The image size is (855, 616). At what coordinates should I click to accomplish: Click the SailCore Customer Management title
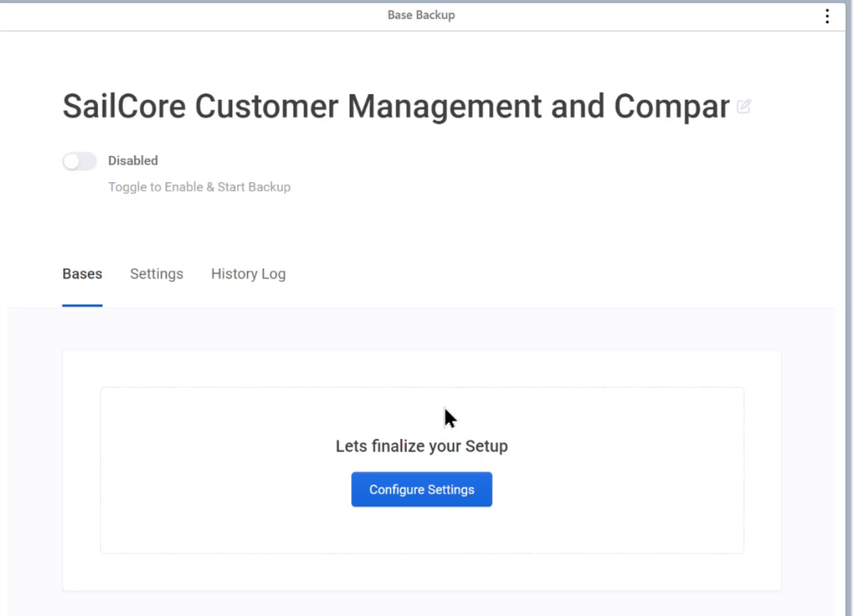click(x=396, y=106)
